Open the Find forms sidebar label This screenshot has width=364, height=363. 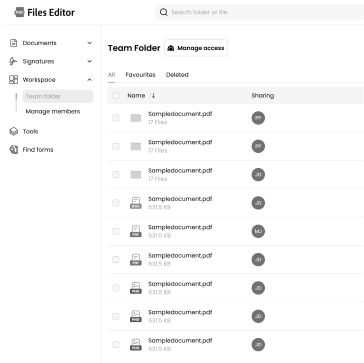(x=38, y=150)
